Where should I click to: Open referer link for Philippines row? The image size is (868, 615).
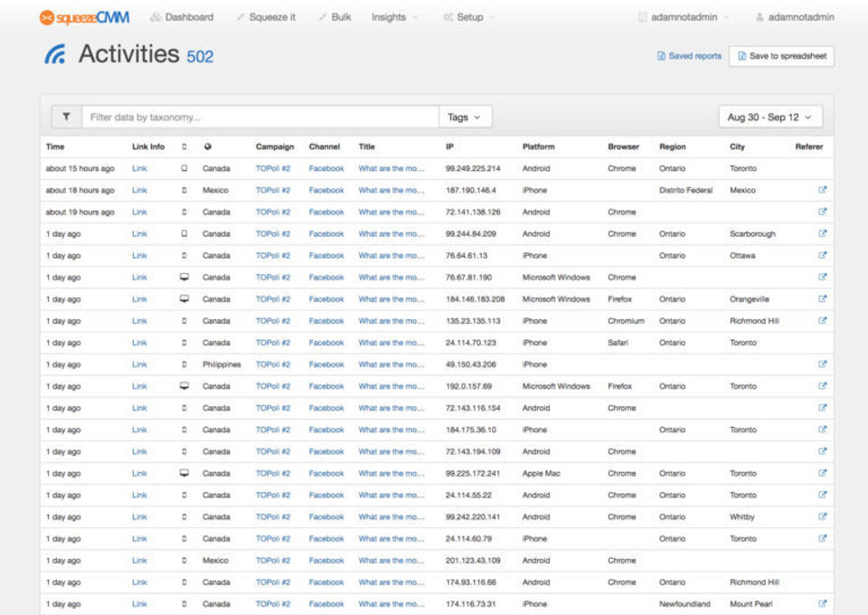click(x=822, y=364)
